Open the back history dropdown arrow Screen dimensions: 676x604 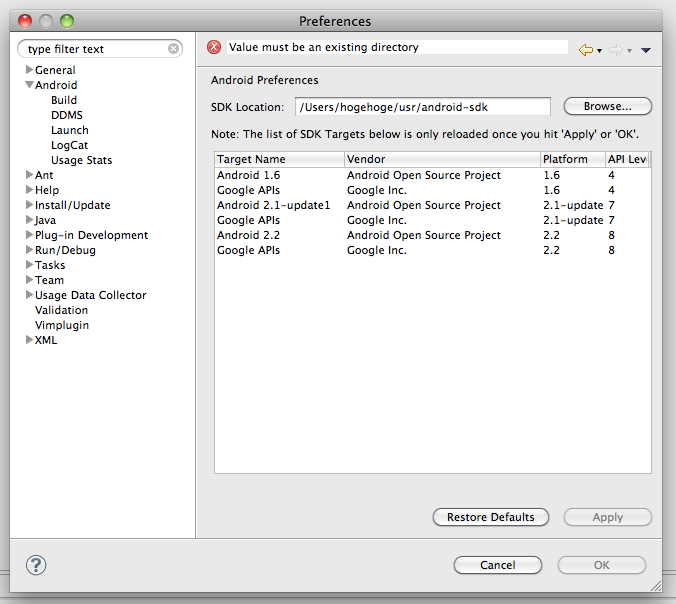(x=600, y=50)
